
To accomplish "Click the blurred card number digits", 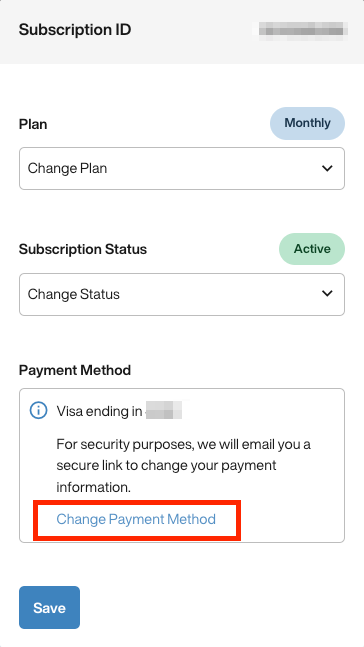I will tap(164, 411).
